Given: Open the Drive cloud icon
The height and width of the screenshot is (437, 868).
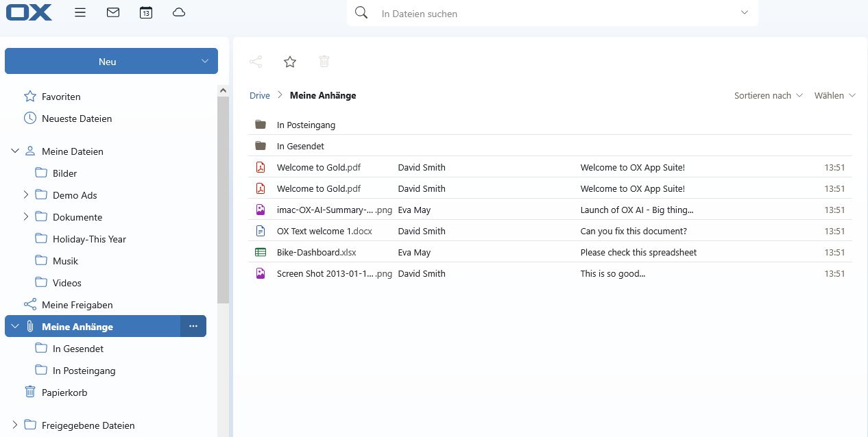Looking at the screenshot, I should click(x=179, y=12).
